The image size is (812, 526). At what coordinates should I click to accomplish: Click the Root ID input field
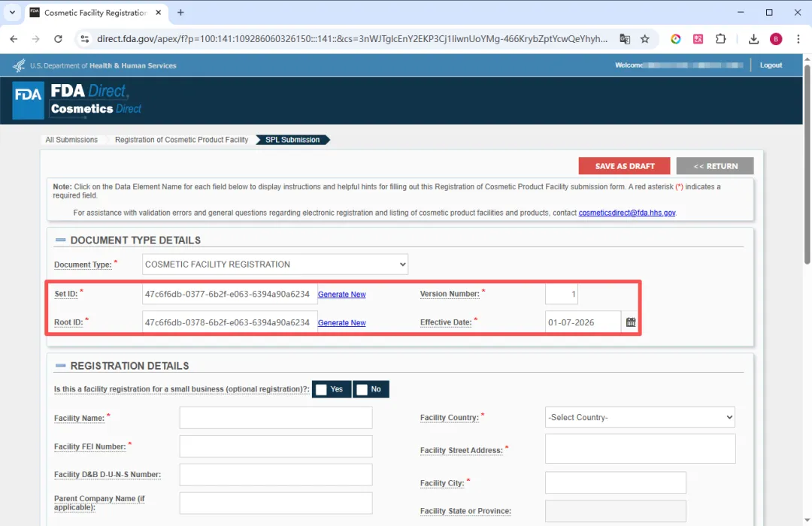tap(229, 322)
